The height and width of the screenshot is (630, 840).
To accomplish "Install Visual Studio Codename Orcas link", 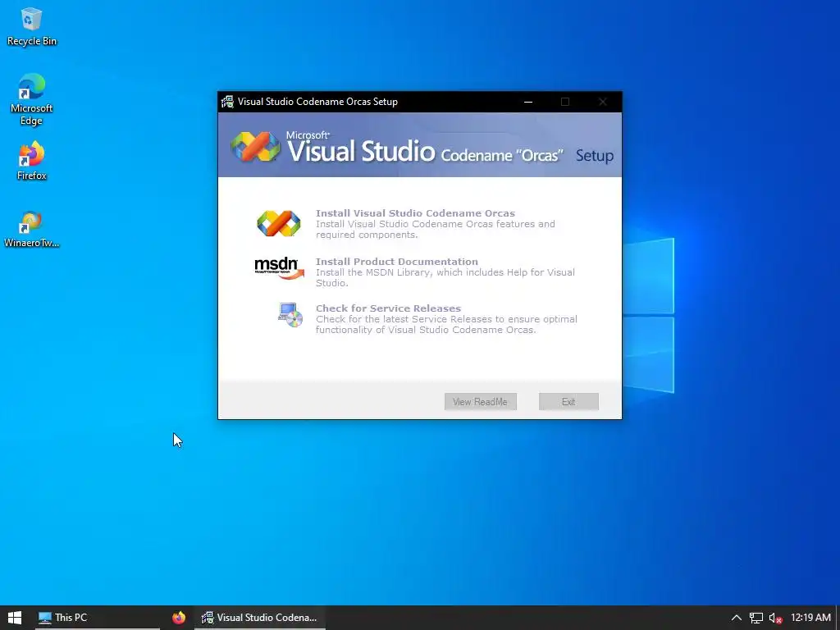I will pyautogui.click(x=415, y=213).
